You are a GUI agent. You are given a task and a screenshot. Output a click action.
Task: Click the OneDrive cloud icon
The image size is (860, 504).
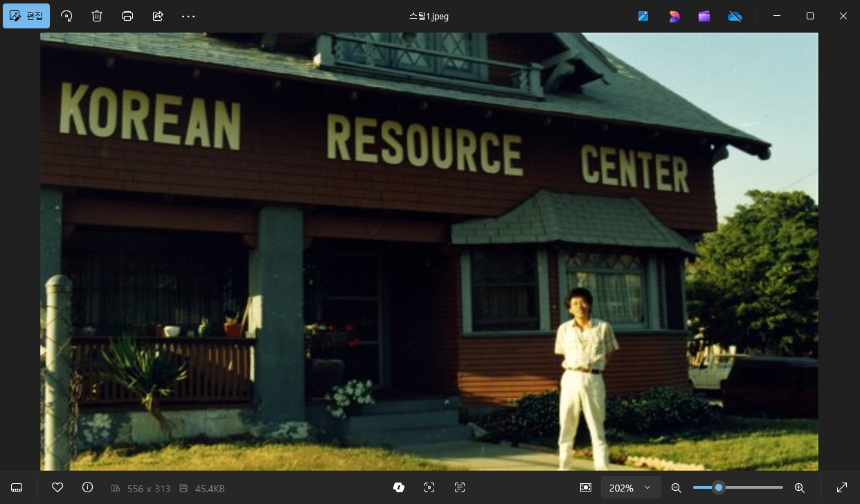[x=735, y=17]
